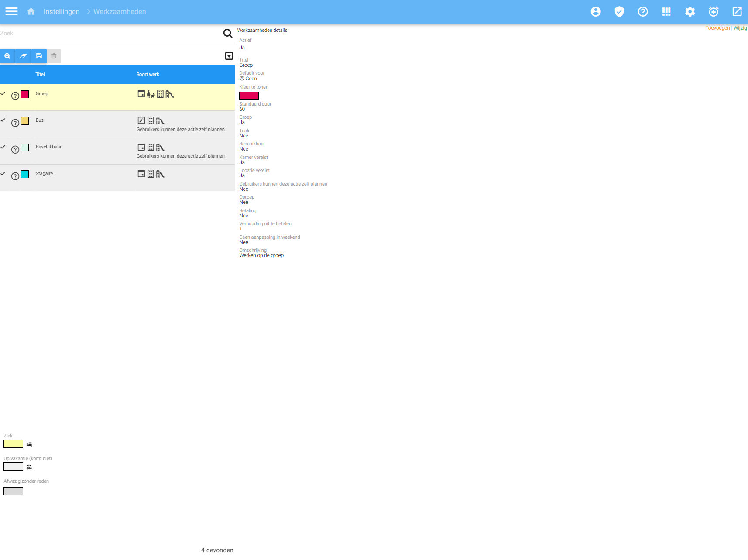Click the Wijzig link
The image size is (748, 560).
pyautogui.click(x=740, y=28)
